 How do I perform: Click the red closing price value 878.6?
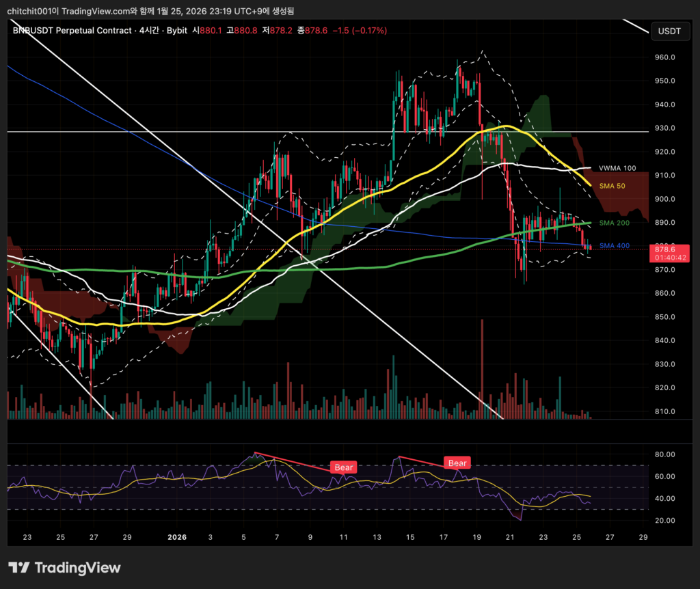coord(316,31)
